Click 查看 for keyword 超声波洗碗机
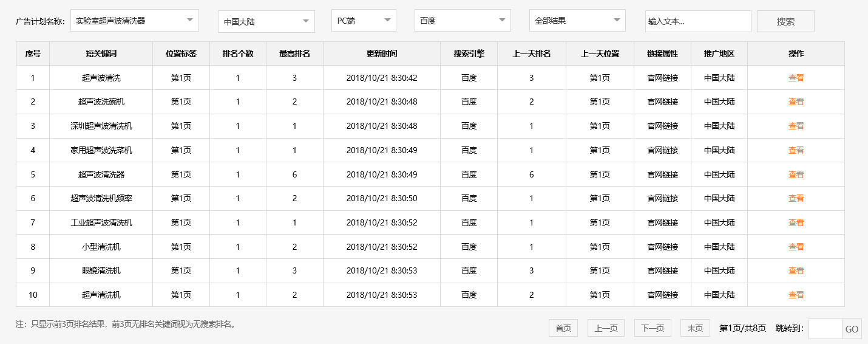This screenshot has width=868, height=344. (796, 101)
